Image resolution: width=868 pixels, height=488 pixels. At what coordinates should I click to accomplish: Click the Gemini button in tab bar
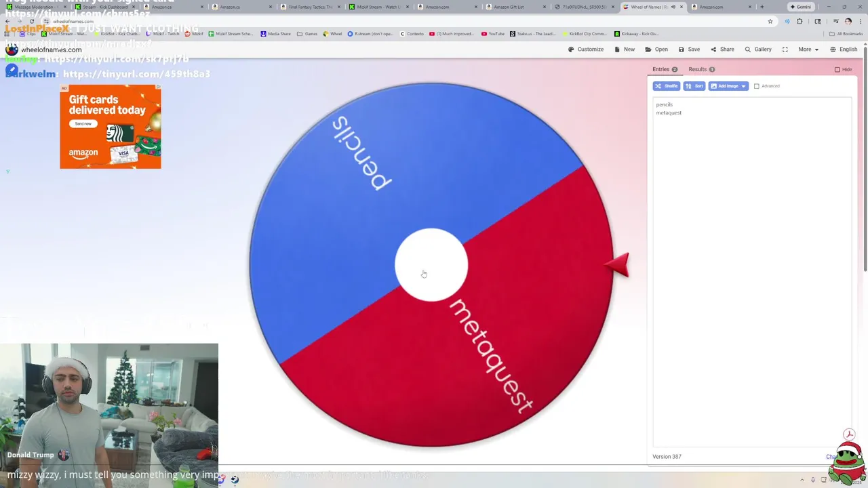801,7
